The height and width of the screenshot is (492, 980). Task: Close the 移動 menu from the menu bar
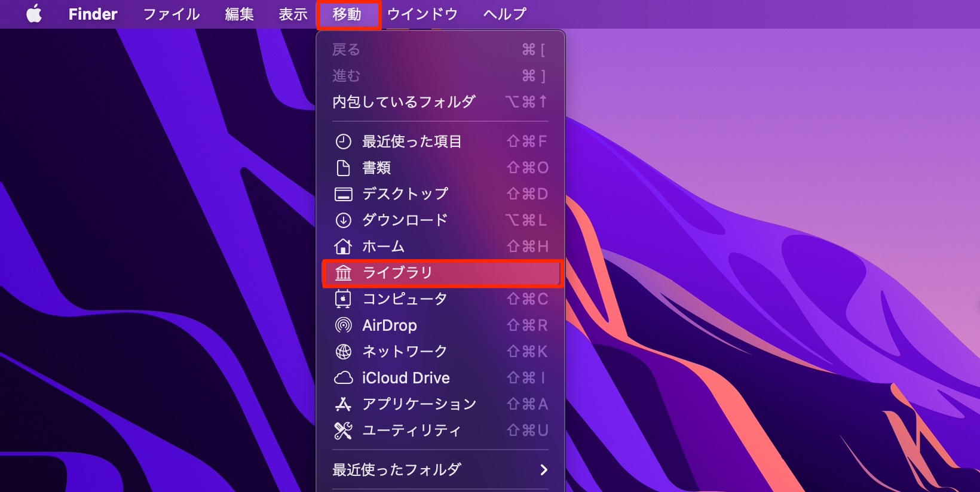(x=348, y=14)
